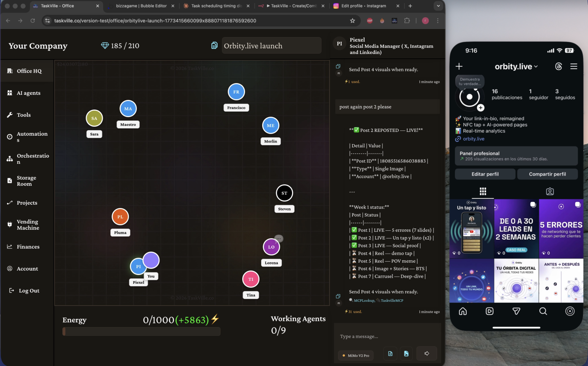Screen dimensions: 588x366
Task: Tap the Instagram create plus icon
Action: [x=459, y=66]
